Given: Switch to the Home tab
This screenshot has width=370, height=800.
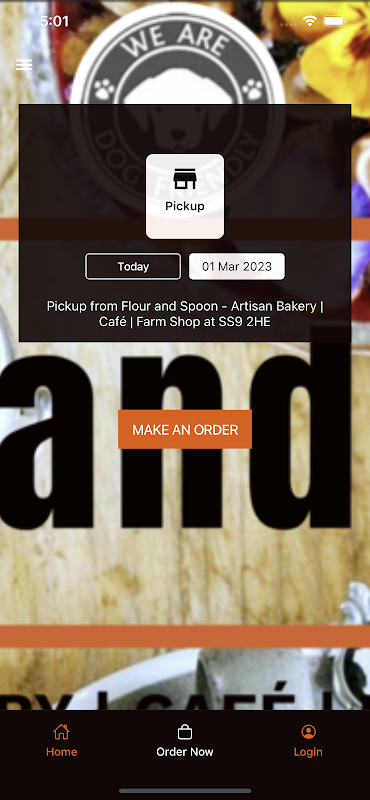Looking at the screenshot, I should 61,740.
